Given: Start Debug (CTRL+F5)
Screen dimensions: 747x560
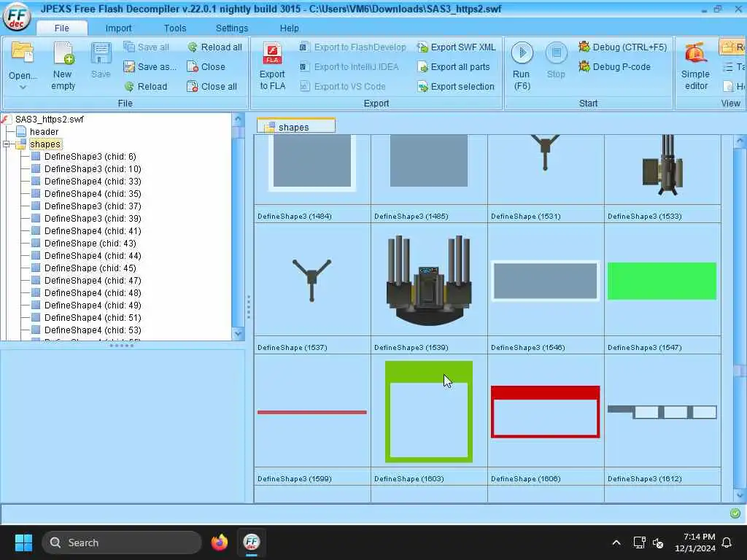Looking at the screenshot, I should click(622, 47).
